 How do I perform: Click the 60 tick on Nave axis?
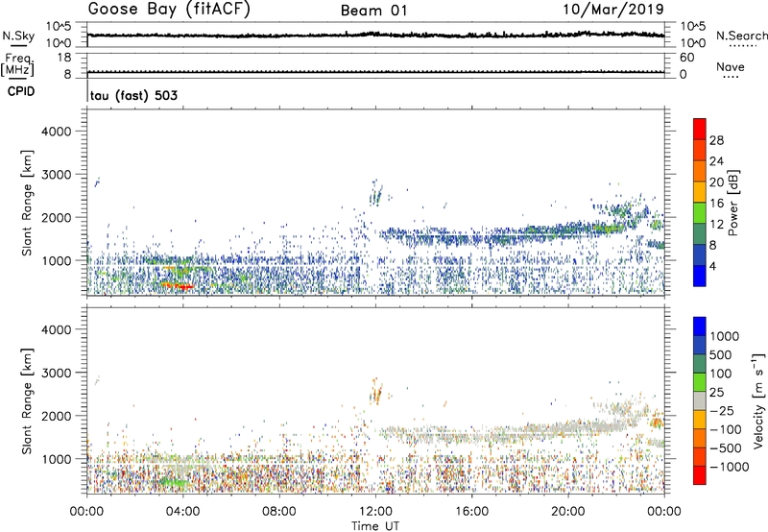[686, 58]
